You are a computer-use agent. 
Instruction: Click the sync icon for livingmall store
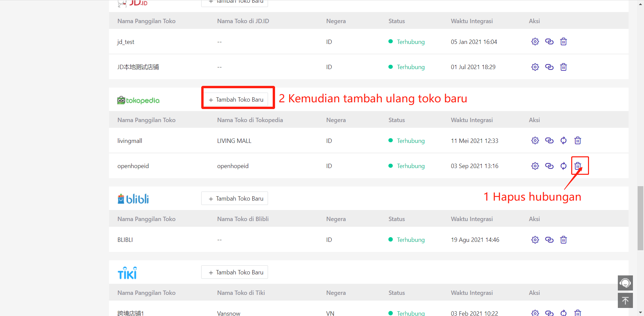[563, 141]
